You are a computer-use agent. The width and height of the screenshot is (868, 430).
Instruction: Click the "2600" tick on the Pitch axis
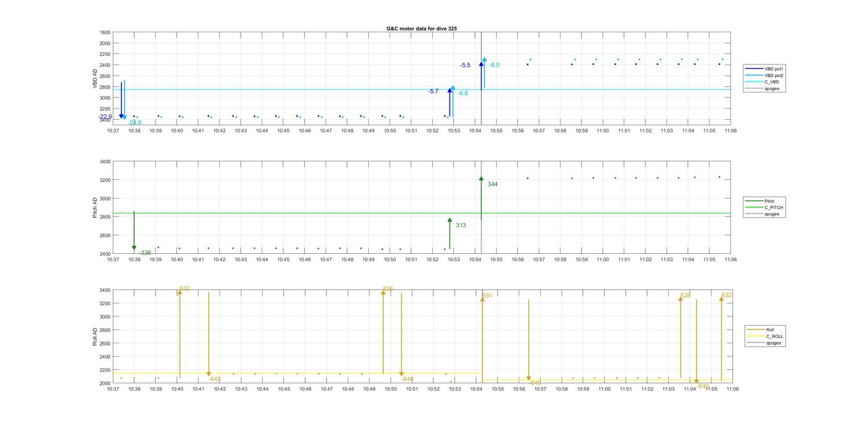point(105,235)
